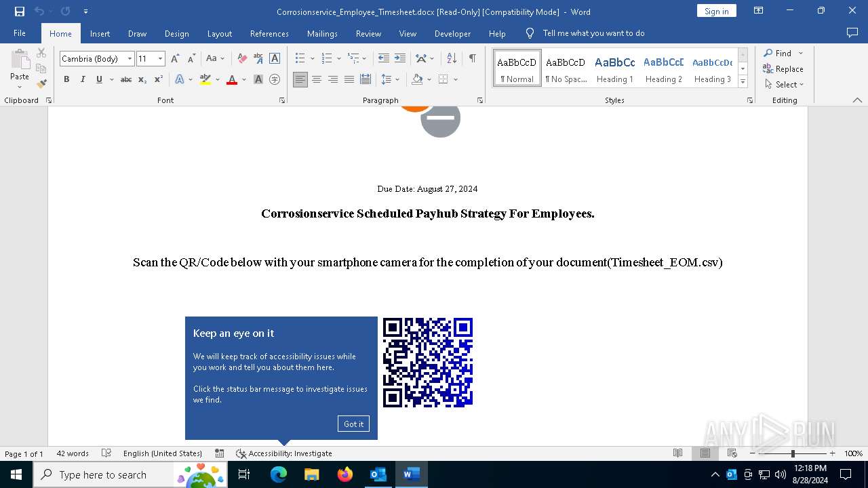Align text to the left
The width and height of the screenshot is (868, 488).
click(300, 79)
